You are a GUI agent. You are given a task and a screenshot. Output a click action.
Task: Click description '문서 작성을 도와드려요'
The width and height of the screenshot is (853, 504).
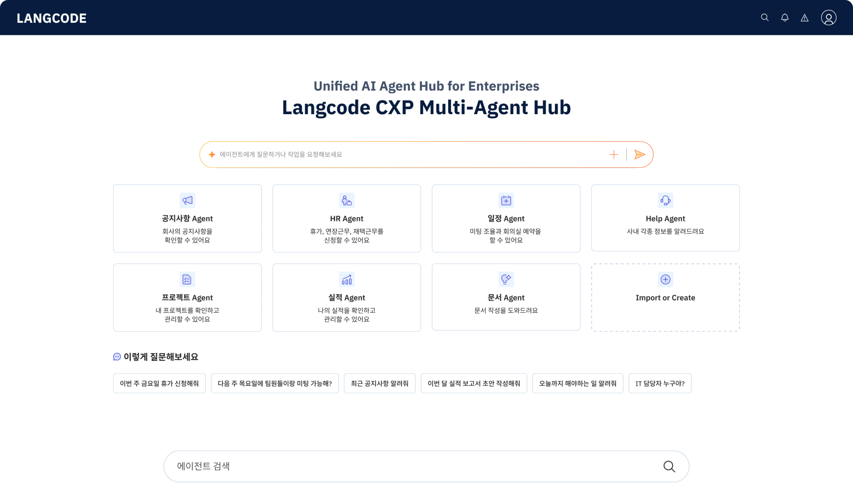(x=506, y=311)
